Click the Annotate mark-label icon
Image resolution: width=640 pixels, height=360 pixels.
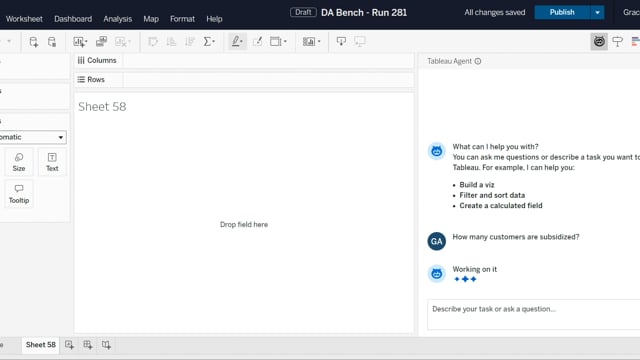[x=257, y=41]
